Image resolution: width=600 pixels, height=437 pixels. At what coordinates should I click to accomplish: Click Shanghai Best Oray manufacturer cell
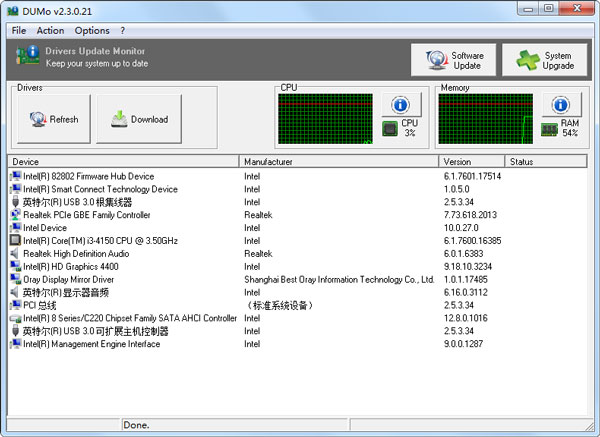339,279
